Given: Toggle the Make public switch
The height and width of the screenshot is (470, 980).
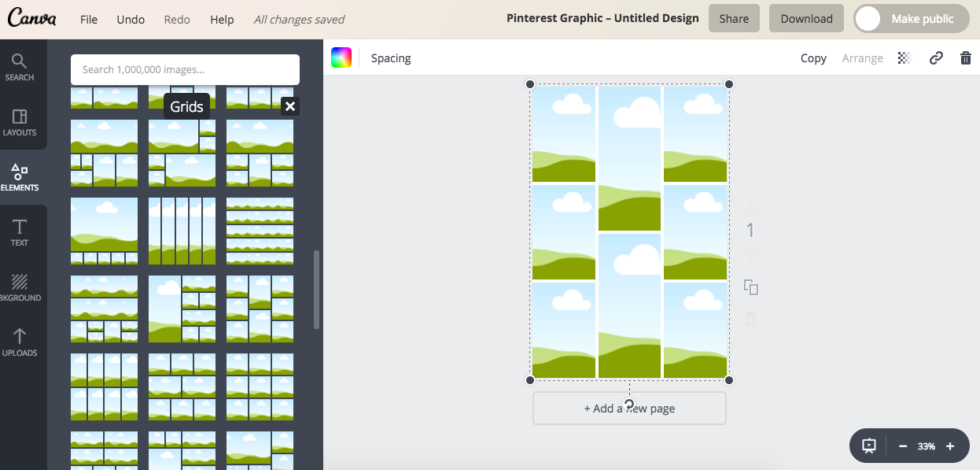Looking at the screenshot, I should 912,18.
